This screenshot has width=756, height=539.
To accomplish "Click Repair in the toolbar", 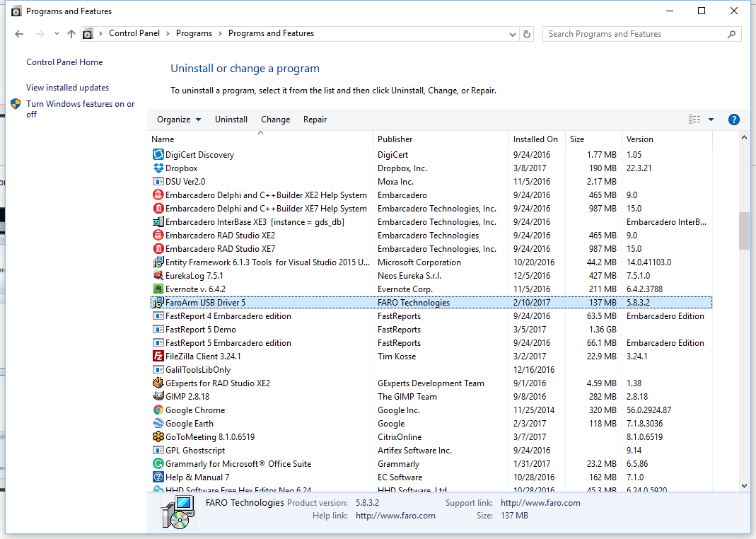I will (x=315, y=120).
